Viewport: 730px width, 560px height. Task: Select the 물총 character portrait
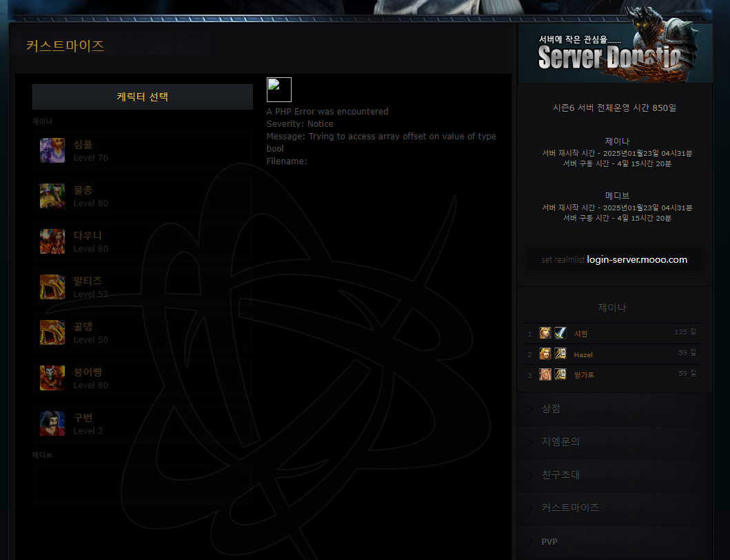(x=52, y=196)
